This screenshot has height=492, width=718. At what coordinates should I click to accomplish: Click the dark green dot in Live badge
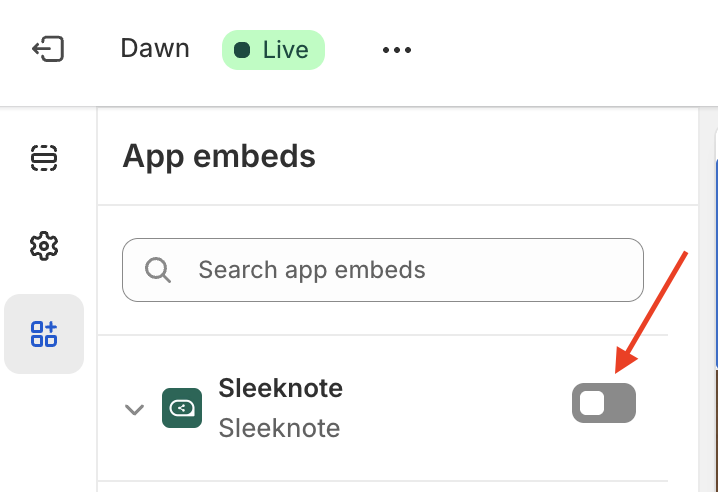[242, 50]
